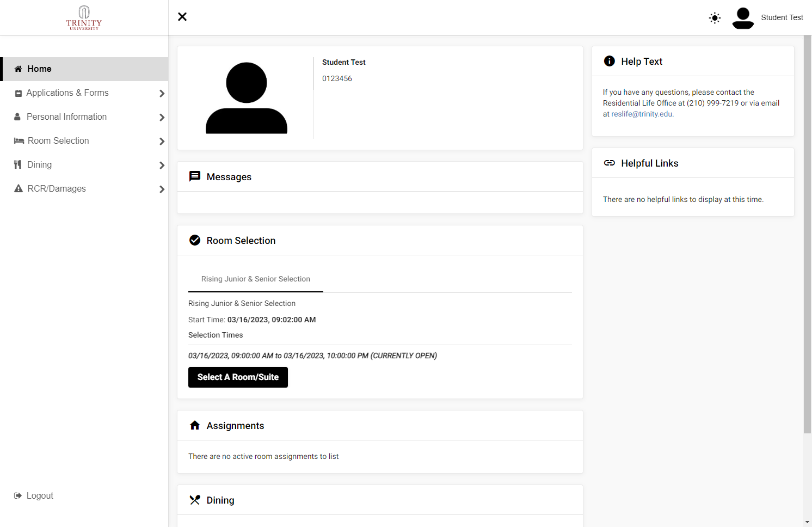
Task: Click the RCR/Damages warning triangle icon
Action: click(19, 189)
